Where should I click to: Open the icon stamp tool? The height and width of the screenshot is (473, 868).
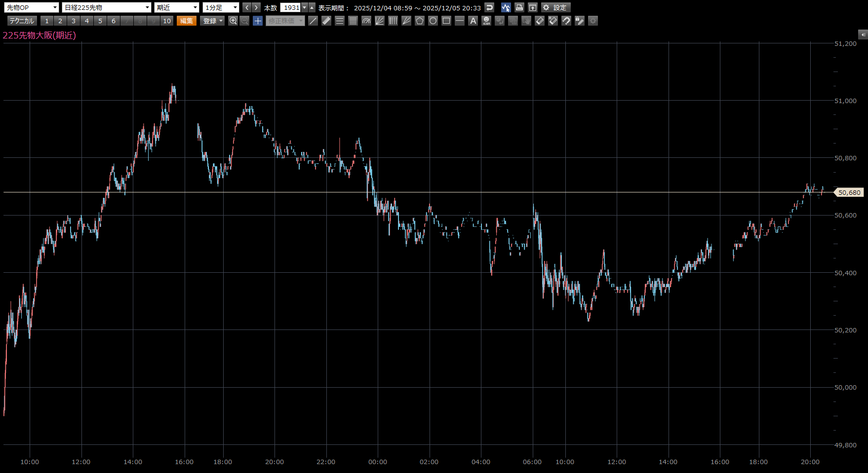pos(486,21)
